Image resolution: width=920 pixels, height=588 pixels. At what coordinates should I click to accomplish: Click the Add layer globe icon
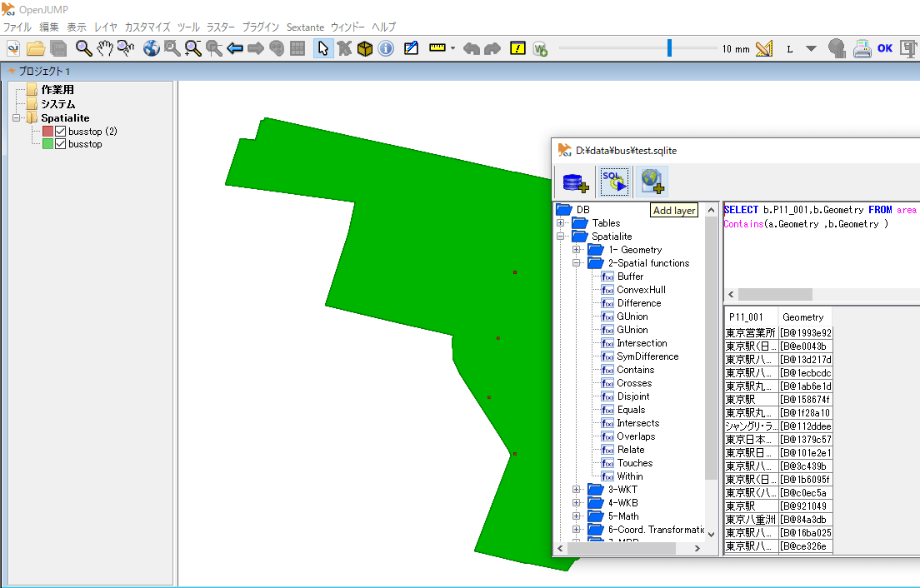pos(652,182)
